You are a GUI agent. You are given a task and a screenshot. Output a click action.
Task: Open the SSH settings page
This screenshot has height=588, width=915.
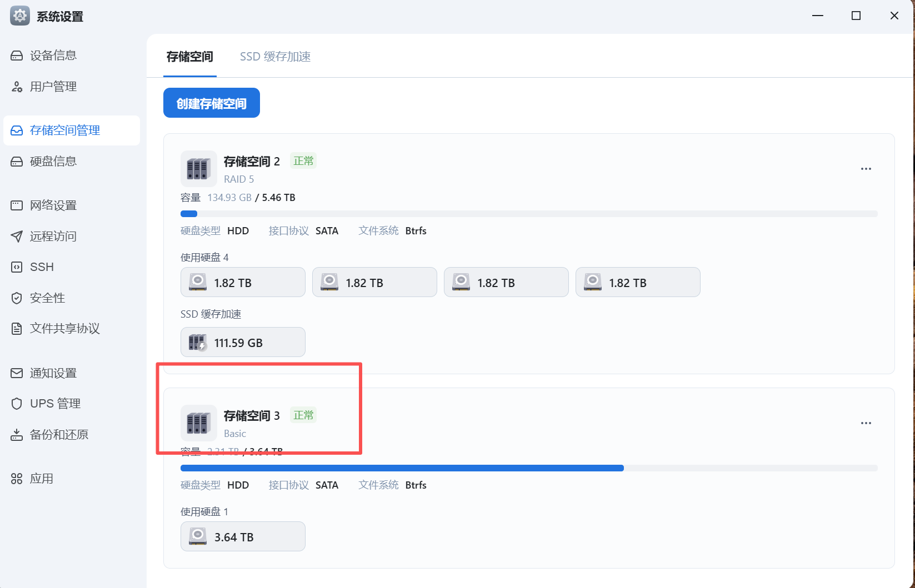[42, 267]
